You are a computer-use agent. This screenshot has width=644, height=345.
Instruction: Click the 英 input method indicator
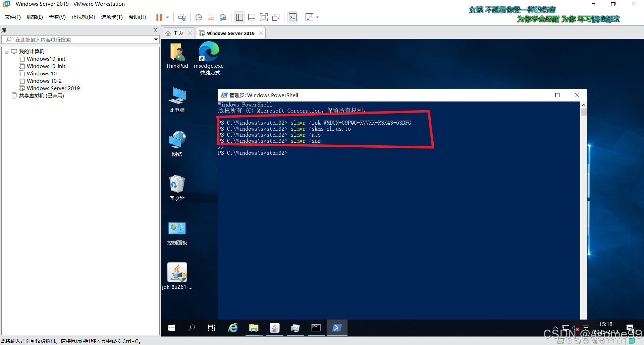click(x=586, y=328)
